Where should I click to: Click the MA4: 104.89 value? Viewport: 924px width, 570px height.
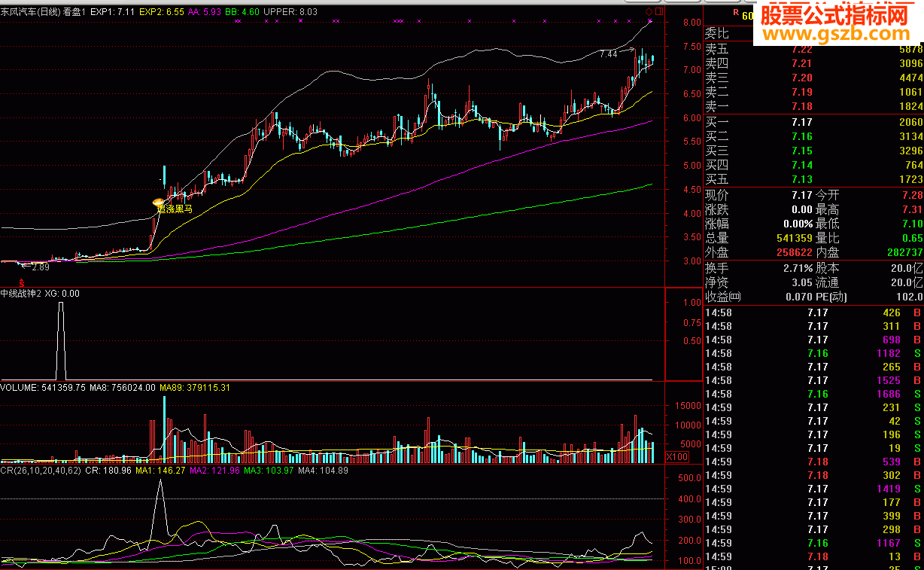click(x=323, y=471)
